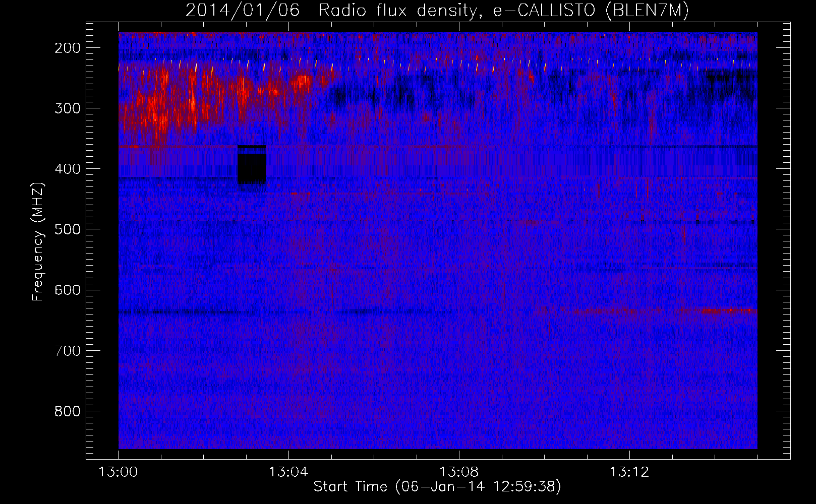This screenshot has height=504, width=816.
Task: Click the 600 frequency tick label
Action: click(68, 290)
